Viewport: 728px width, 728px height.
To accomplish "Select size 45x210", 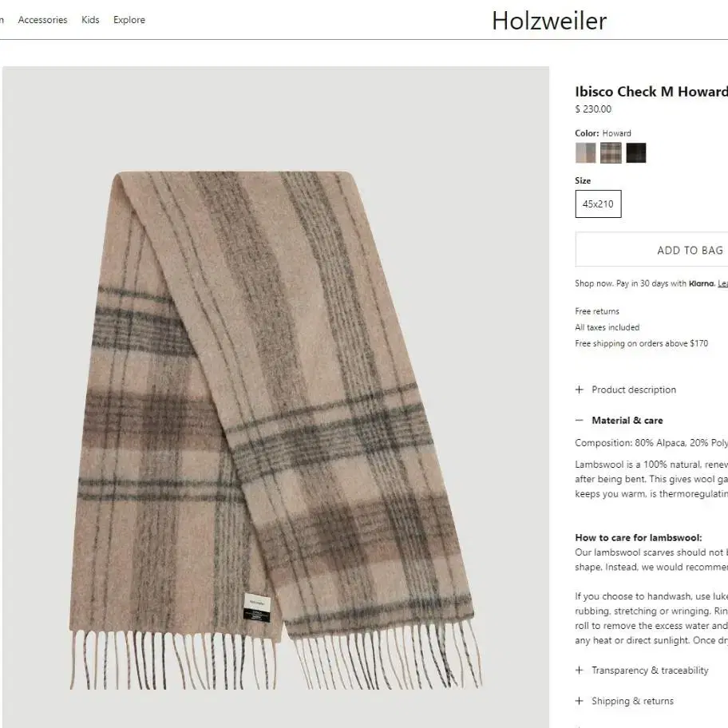I will 598,204.
